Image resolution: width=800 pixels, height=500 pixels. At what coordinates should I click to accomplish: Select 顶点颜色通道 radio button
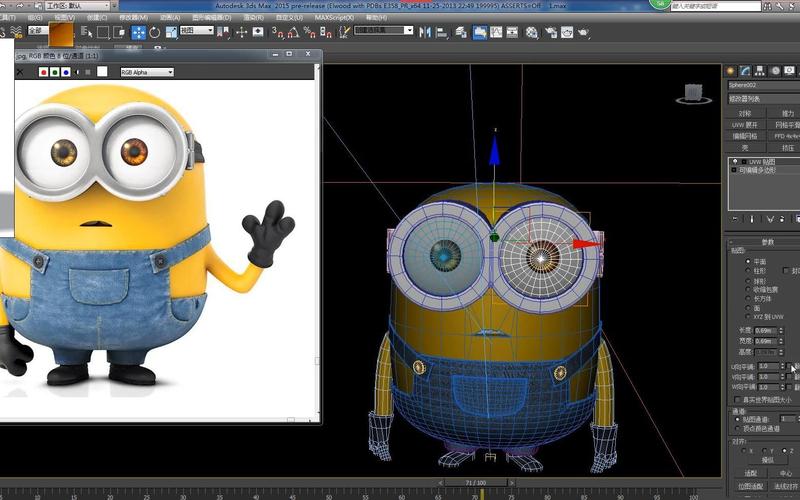[x=737, y=429]
